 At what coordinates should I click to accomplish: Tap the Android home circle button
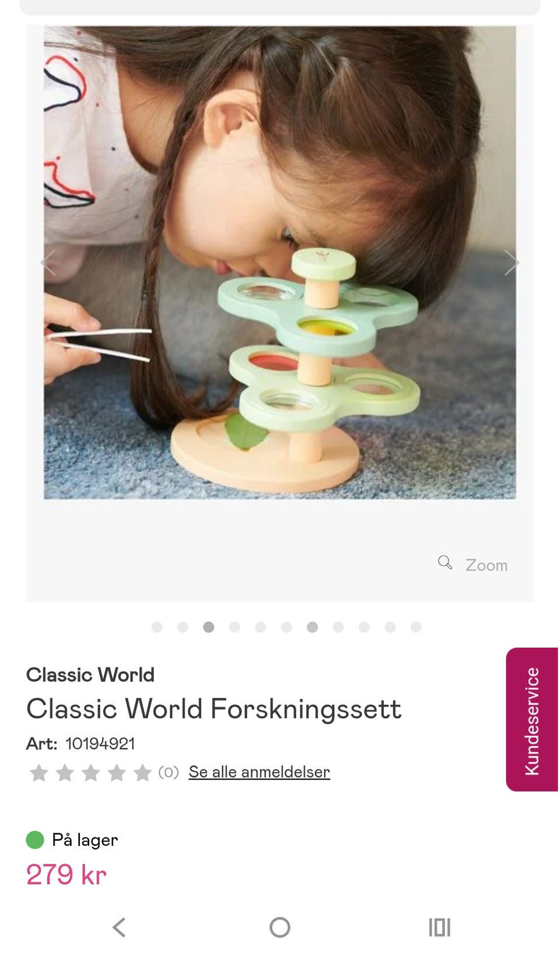[x=280, y=927]
